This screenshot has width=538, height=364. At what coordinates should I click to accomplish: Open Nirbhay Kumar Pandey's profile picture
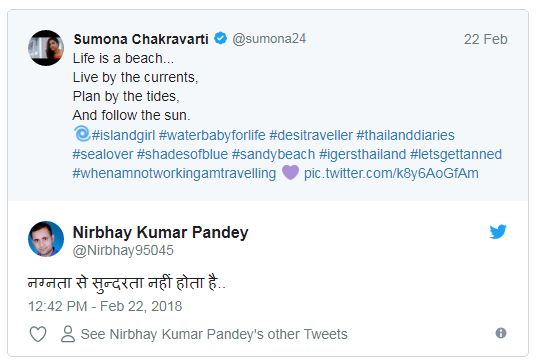click(46, 239)
